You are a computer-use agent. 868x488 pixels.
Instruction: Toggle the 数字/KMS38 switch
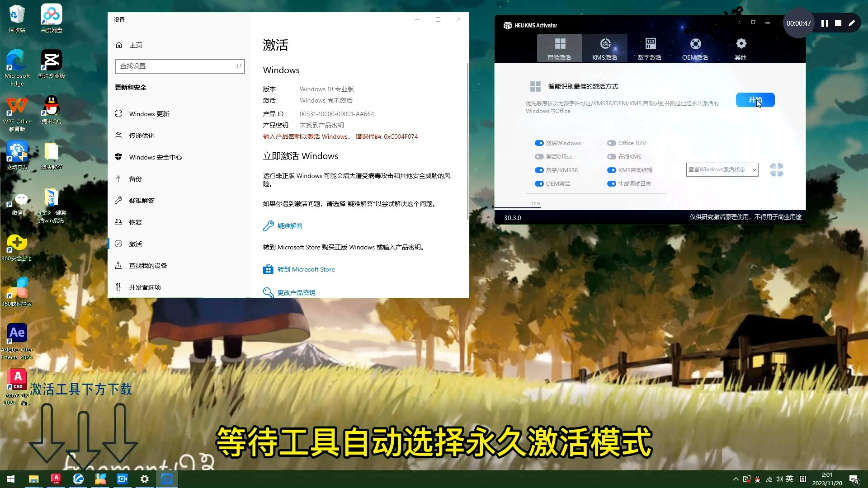(x=539, y=170)
